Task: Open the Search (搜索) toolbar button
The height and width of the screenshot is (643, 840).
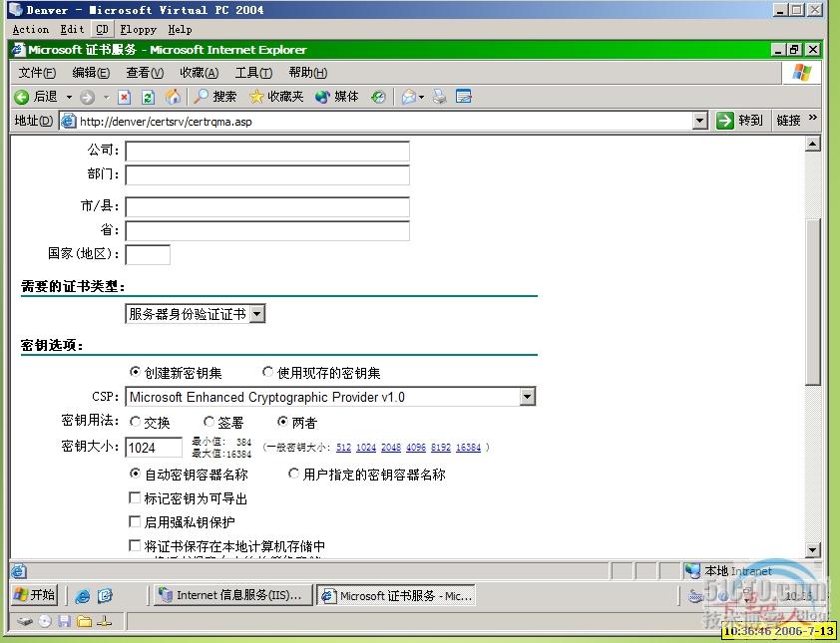Action: point(214,97)
